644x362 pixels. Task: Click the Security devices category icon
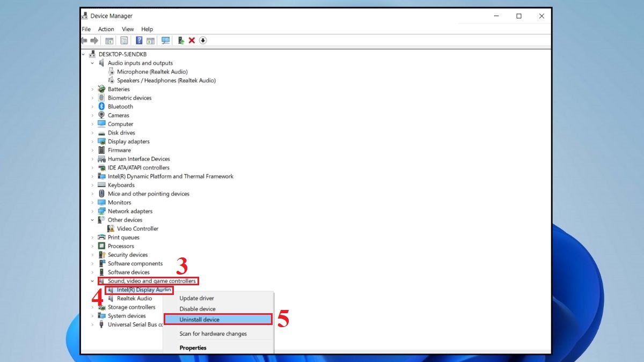click(101, 255)
